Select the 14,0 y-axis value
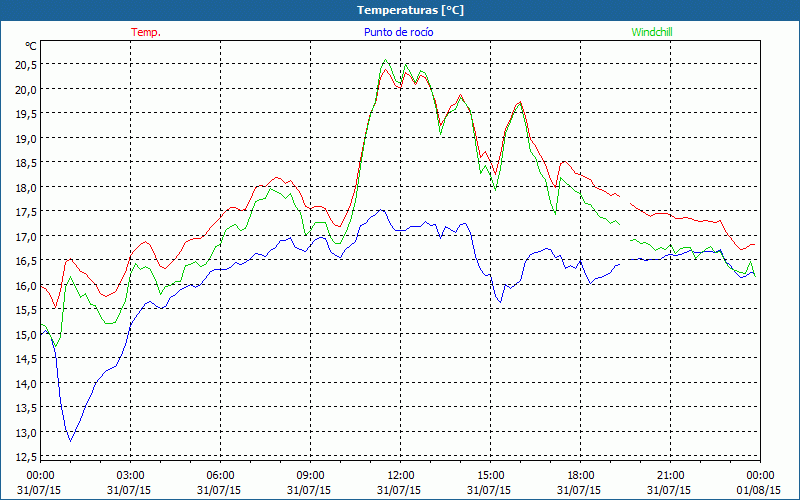The height and width of the screenshot is (500, 800). point(25,384)
